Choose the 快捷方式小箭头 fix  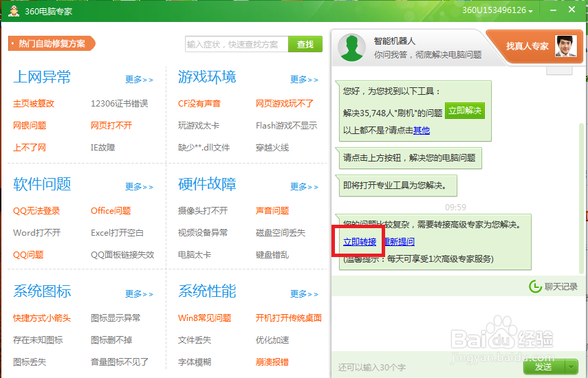[42, 318]
